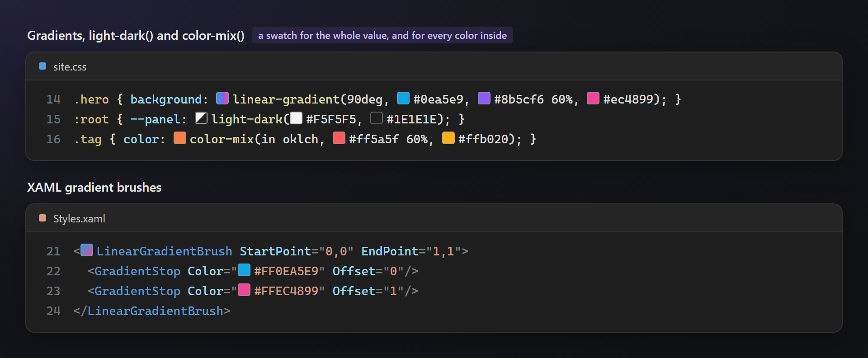
Task: Click the #ec4899 pink swatch in site.css
Action: [x=593, y=98]
